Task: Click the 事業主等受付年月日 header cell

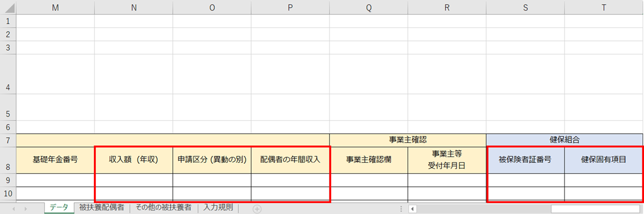Action: click(447, 160)
